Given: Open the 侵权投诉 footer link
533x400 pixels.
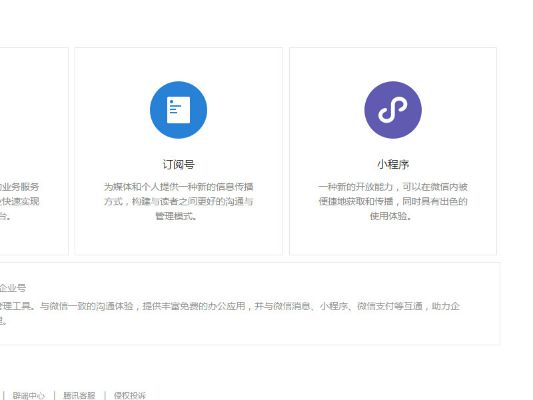Looking at the screenshot, I should point(130,396).
